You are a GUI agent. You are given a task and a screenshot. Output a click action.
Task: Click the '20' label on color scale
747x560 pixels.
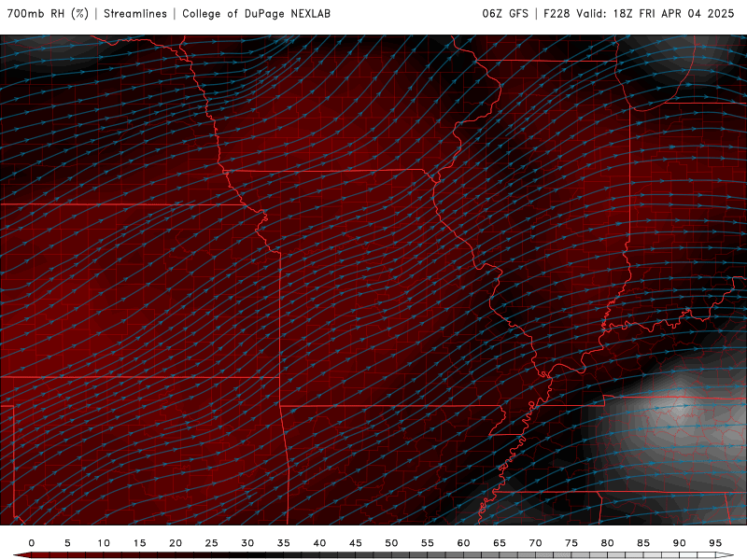(176, 543)
